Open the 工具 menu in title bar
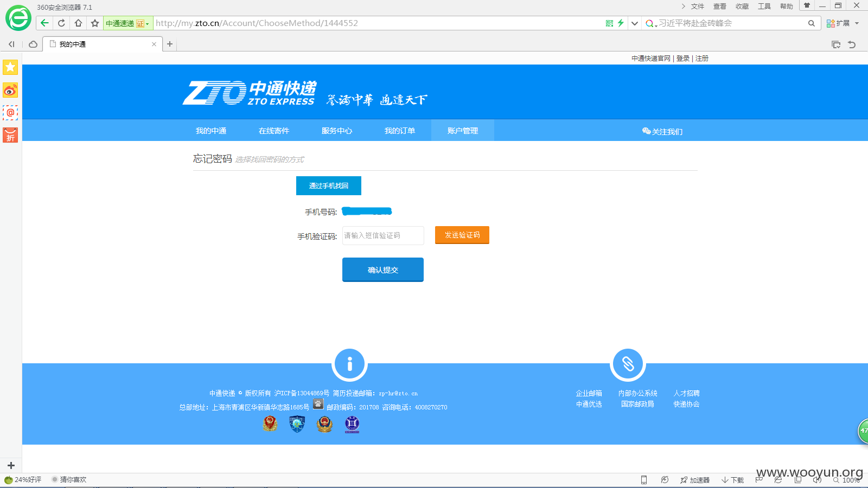The width and height of the screenshot is (868, 488). [764, 7]
